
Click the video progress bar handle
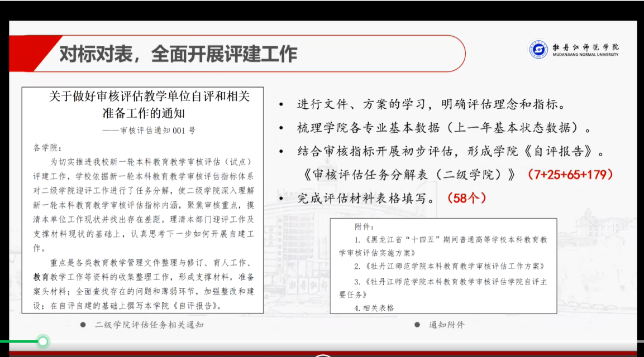pyautogui.click(x=43, y=341)
